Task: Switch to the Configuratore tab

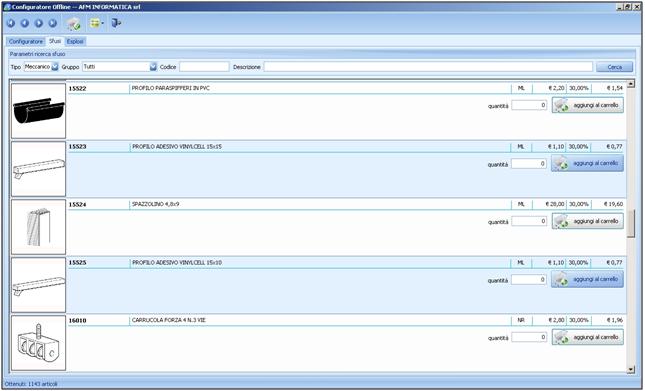Action: click(26, 42)
